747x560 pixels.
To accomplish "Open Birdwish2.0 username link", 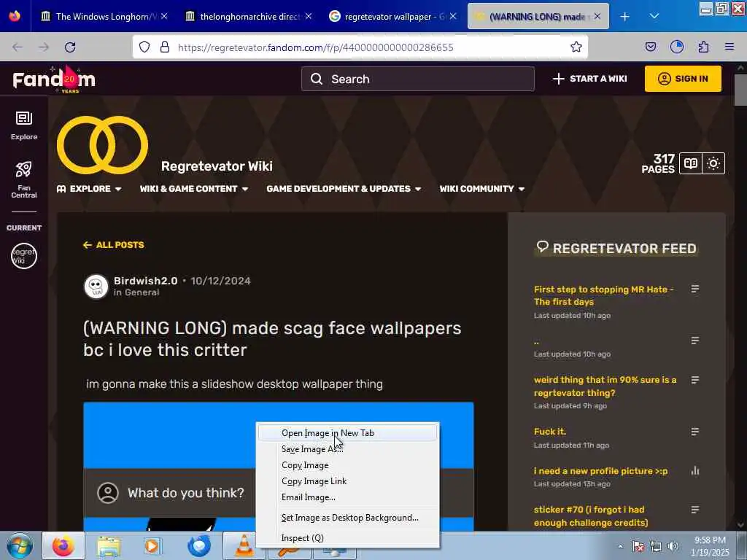I will [x=145, y=281].
